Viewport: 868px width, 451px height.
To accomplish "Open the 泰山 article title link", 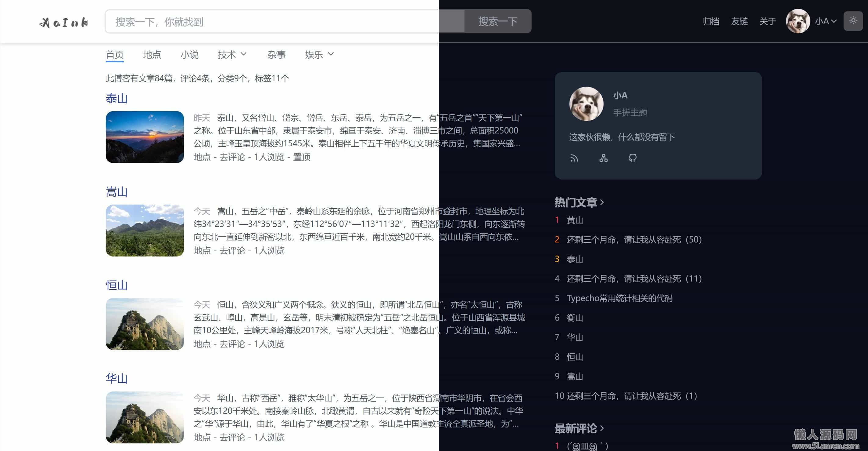I will (117, 99).
